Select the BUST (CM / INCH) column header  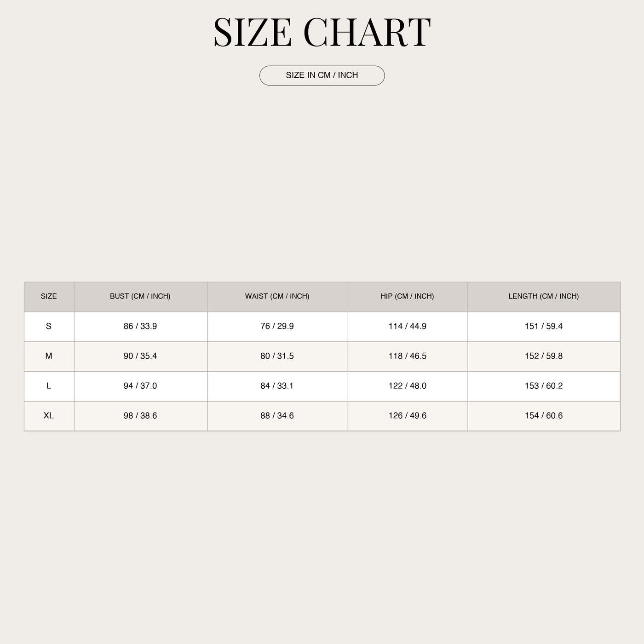(140, 296)
